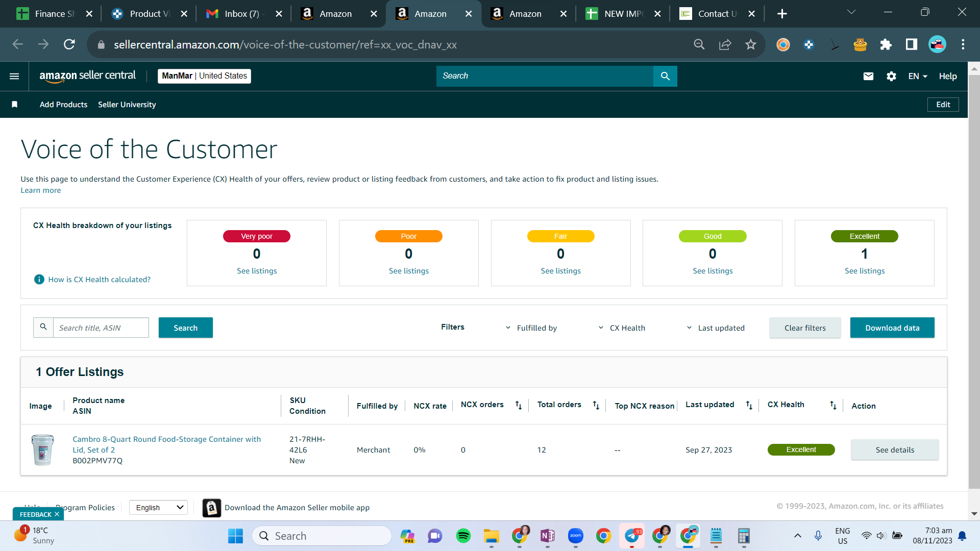Switch to the Contact Us tab

pos(718,14)
